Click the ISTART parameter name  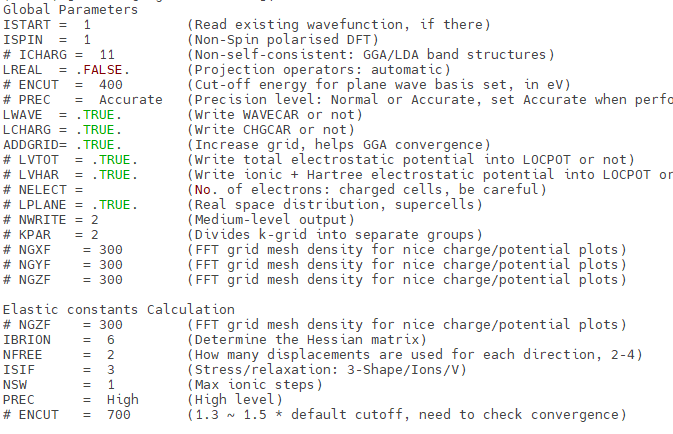point(28,24)
